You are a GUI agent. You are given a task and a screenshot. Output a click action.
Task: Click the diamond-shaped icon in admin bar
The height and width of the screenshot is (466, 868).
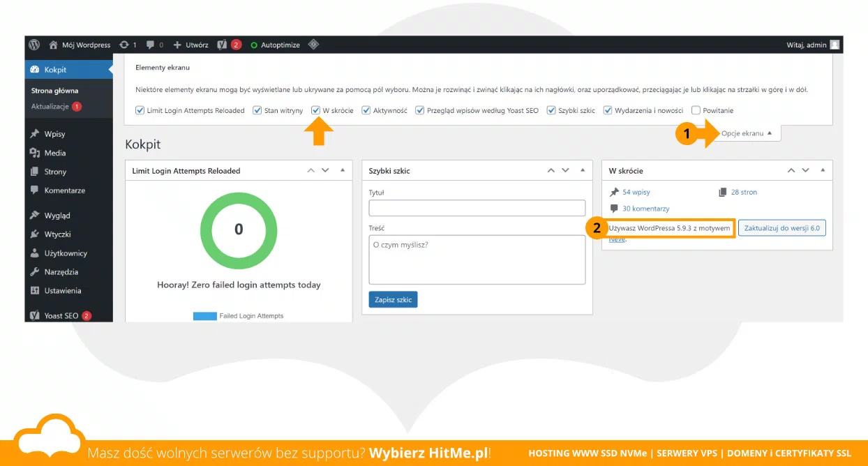click(314, 45)
